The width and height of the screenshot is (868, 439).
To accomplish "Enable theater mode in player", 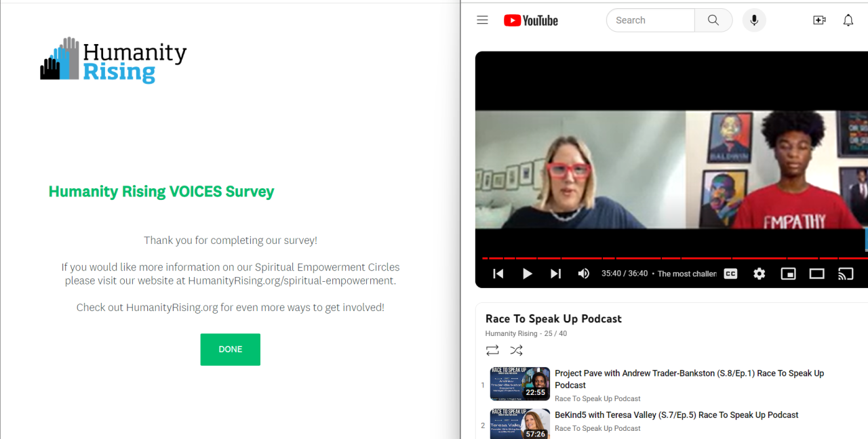I will click(x=817, y=274).
